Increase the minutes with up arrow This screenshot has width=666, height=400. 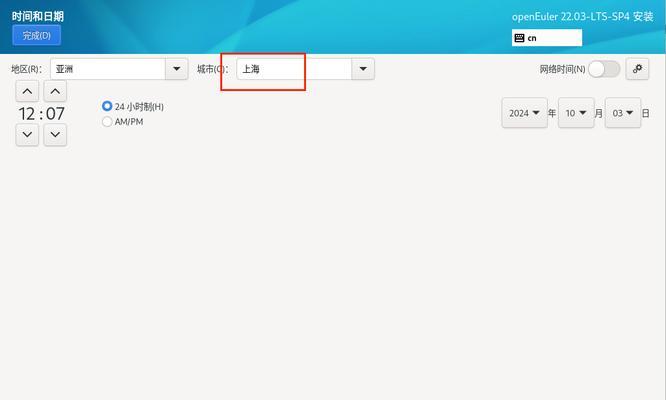point(55,91)
